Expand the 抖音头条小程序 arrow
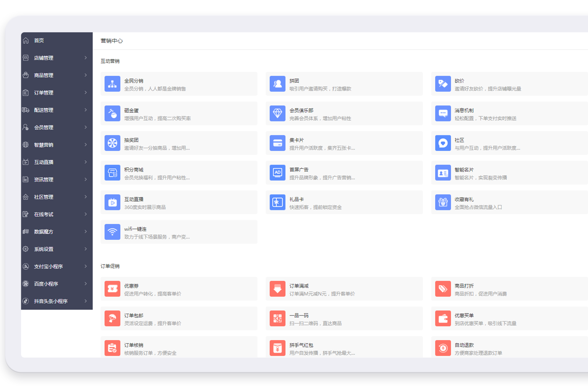This screenshot has height=392, width=588. click(86, 301)
